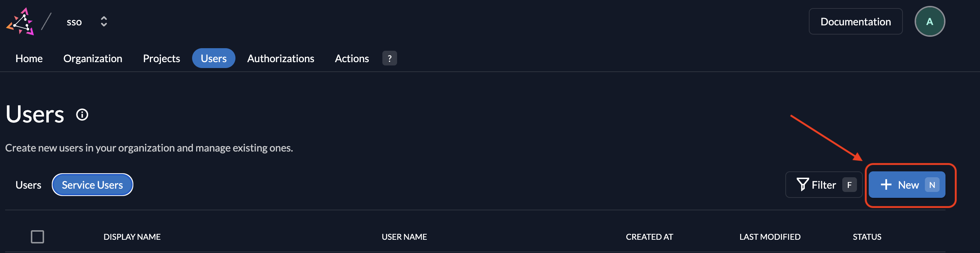
Task: Open the Filter funnel icon
Action: click(802, 185)
